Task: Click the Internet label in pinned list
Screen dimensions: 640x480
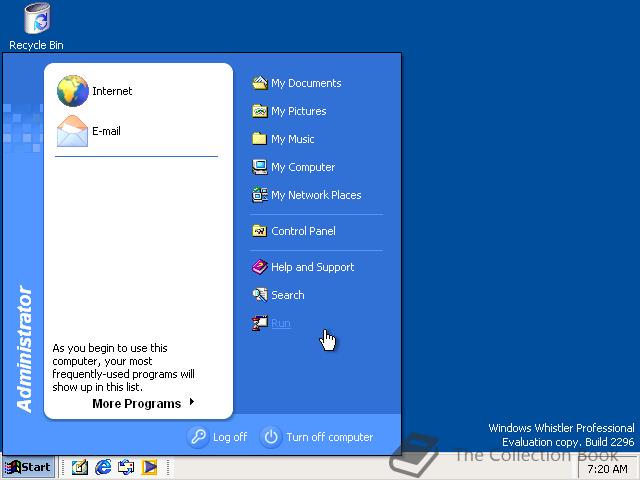Action: tap(112, 91)
